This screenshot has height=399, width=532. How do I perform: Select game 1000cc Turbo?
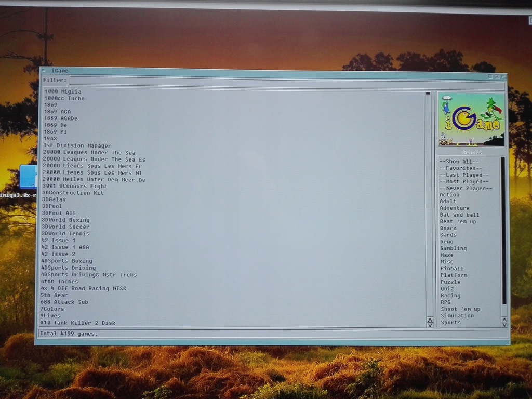pyautogui.click(x=64, y=98)
